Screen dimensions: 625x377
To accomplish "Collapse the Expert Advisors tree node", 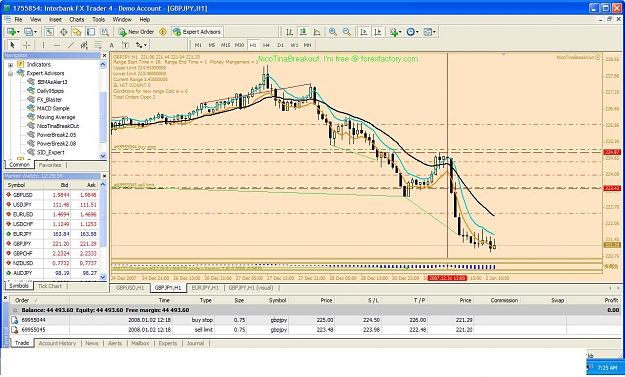I will click(11, 73).
